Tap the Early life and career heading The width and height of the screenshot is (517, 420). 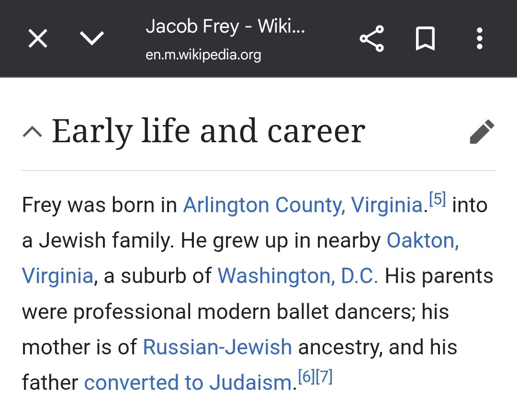[x=208, y=131]
